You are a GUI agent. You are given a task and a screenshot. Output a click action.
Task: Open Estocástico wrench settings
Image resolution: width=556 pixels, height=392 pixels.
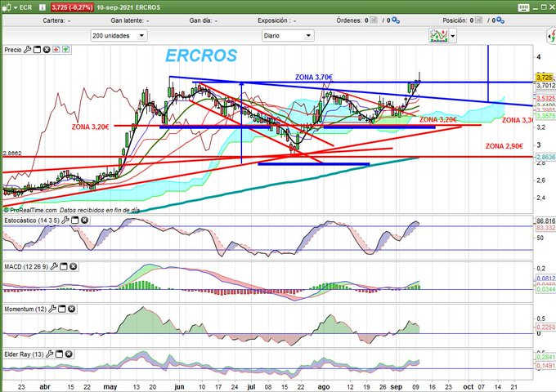pos(65,220)
